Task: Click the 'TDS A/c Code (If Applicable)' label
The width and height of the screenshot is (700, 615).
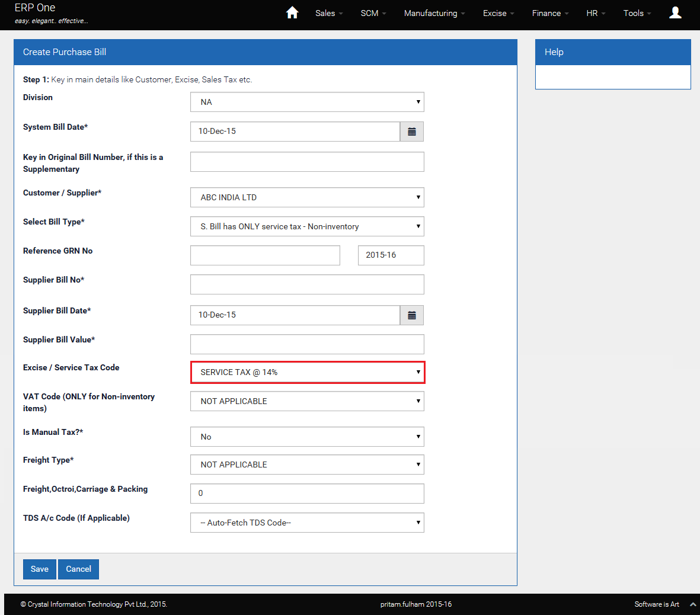Action: [76, 518]
